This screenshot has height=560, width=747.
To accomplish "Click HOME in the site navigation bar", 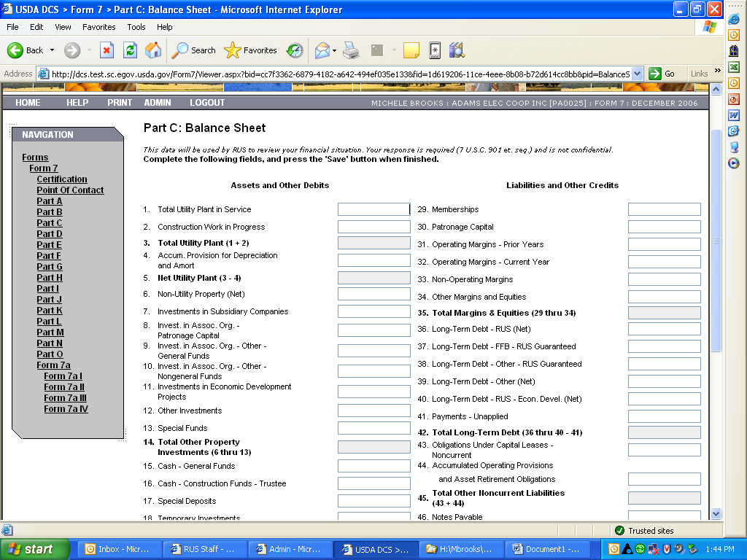I will [28, 103].
